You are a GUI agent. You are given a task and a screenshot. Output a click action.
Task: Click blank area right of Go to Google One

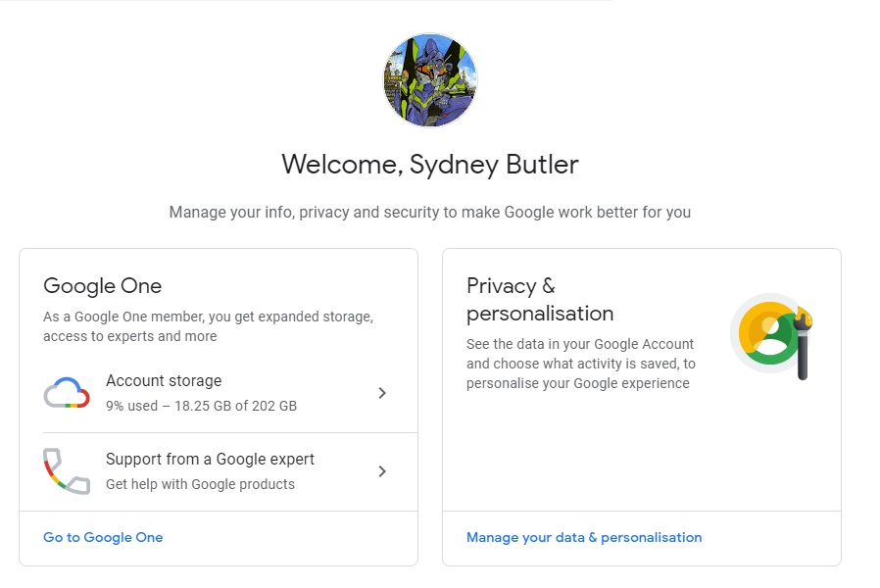pos(294,538)
